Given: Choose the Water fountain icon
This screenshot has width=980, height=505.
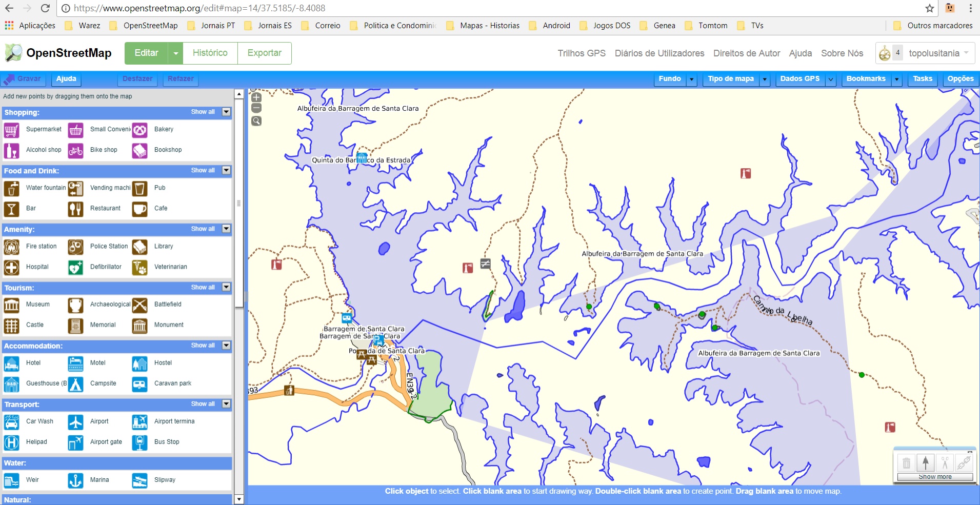Looking at the screenshot, I should pos(12,189).
